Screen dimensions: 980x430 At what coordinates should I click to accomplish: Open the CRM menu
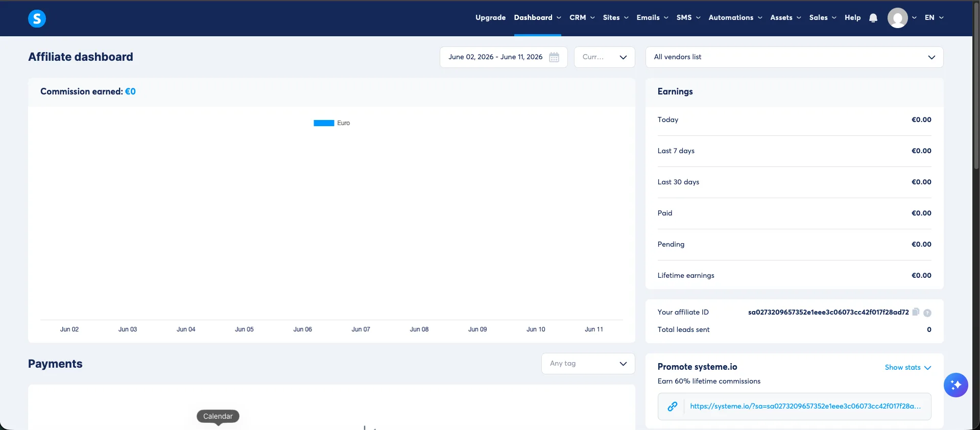[x=582, y=17]
